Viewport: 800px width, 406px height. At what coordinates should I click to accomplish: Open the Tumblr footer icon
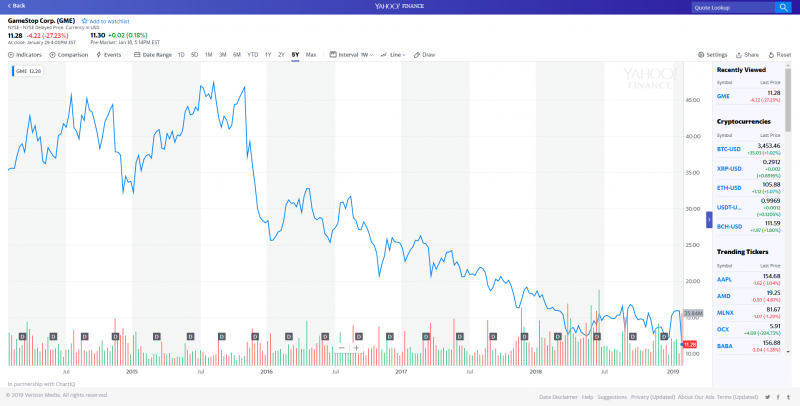(x=789, y=397)
